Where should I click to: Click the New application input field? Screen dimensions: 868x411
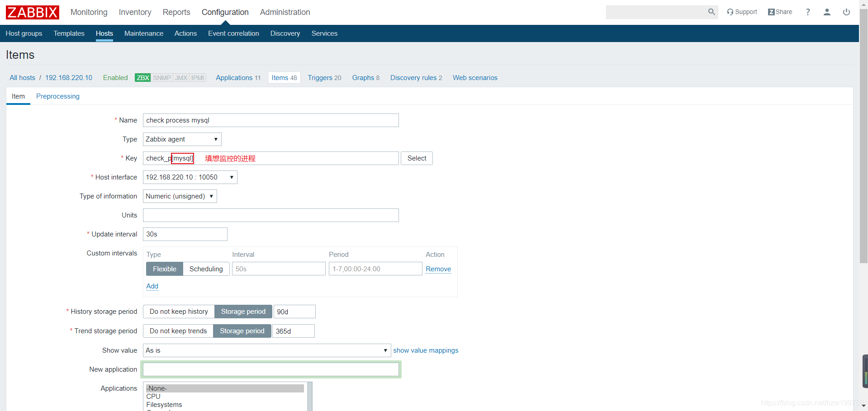271,369
